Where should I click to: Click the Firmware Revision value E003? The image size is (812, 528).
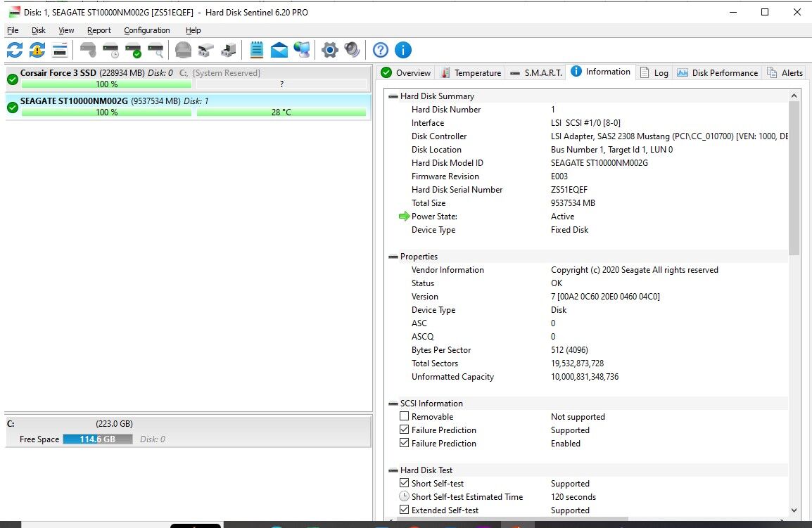559,176
